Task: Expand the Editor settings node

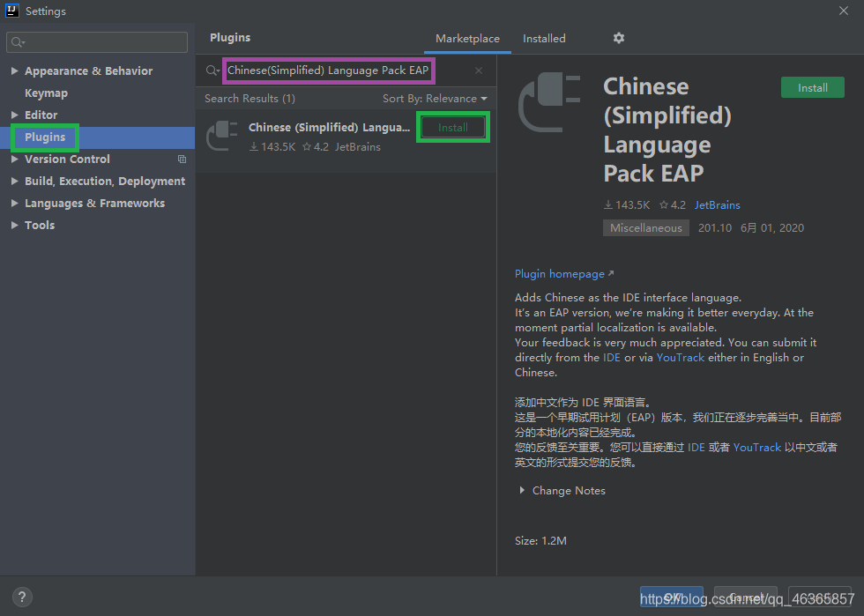Action: click(15, 115)
